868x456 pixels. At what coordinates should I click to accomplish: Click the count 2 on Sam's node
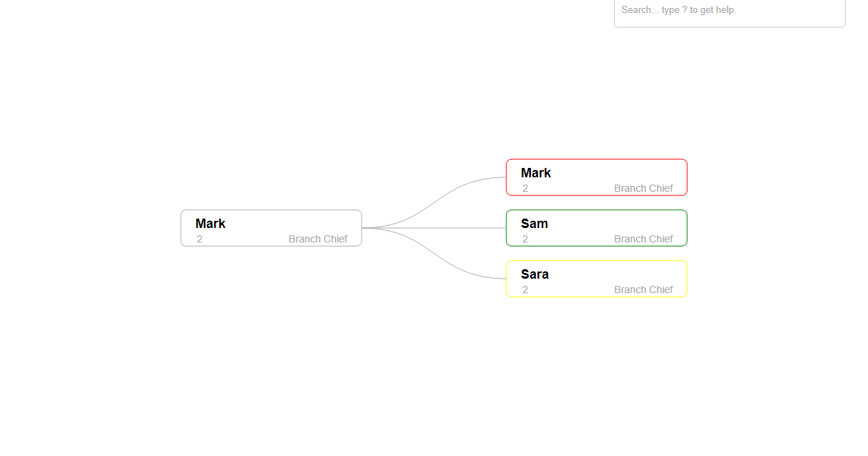525,239
